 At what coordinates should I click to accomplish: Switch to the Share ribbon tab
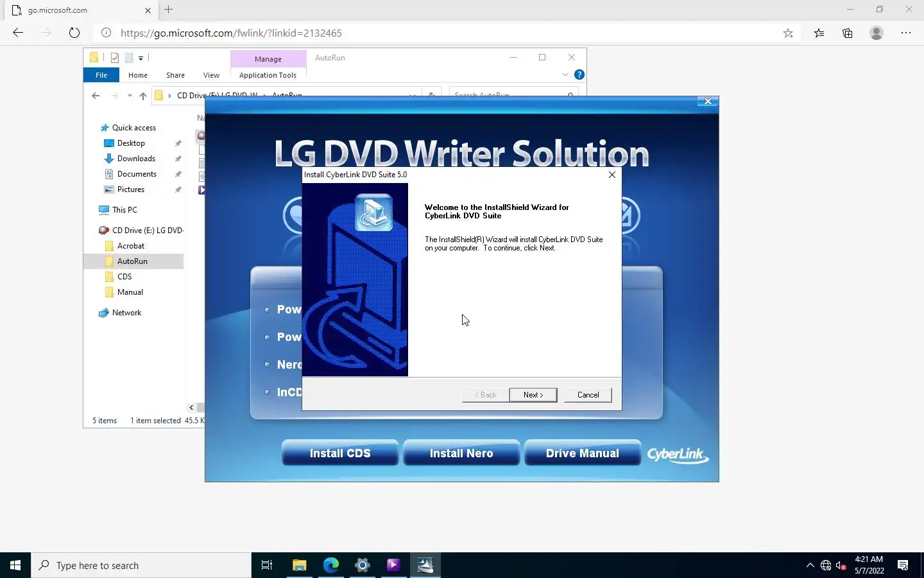(x=175, y=75)
